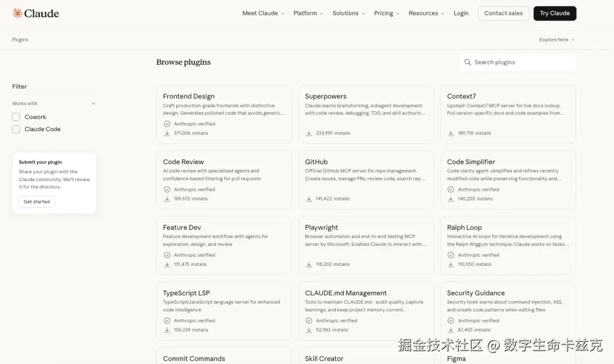Click verified badge icon on Code Simplifier card
Image resolution: width=614 pixels, height=364 pixels.
point(451,190)
